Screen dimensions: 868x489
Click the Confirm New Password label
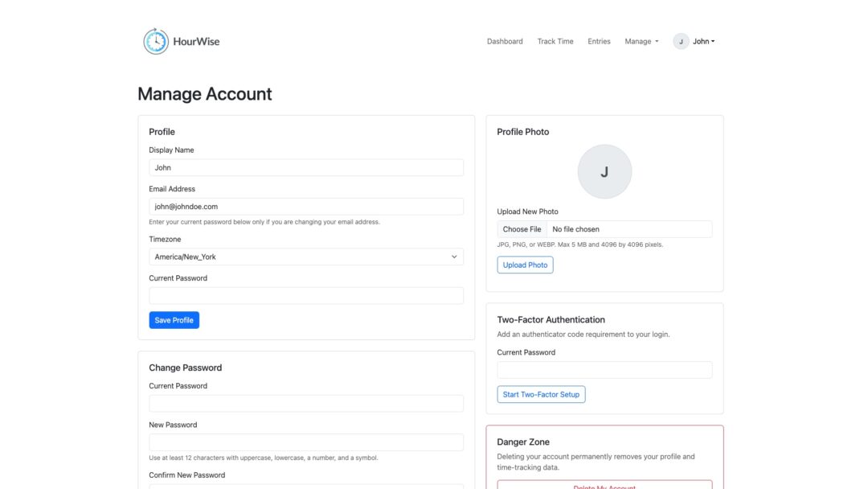pos(187,475)
